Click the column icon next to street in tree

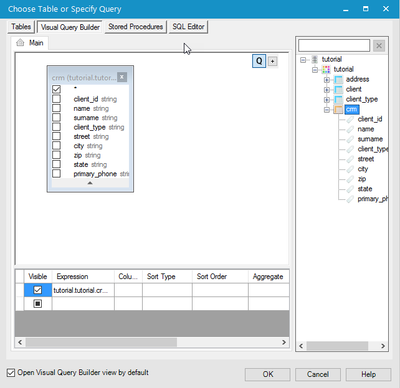(350, 159)
